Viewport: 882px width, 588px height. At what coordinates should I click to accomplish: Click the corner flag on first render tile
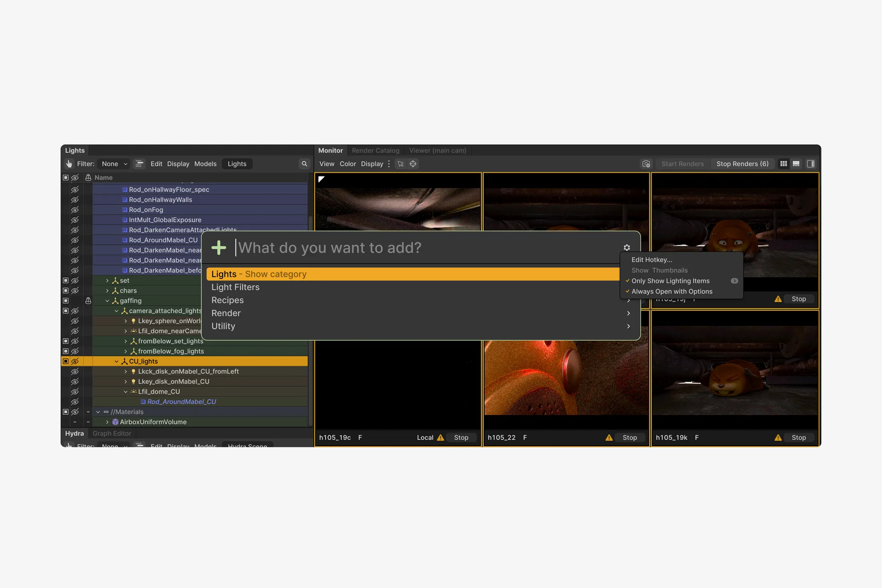(321, 179)
